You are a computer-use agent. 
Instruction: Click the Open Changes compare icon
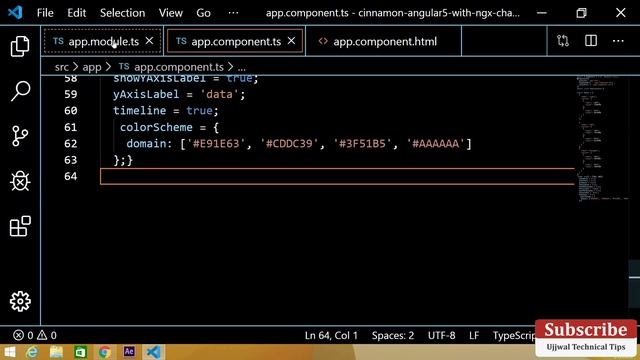(563, 41)
